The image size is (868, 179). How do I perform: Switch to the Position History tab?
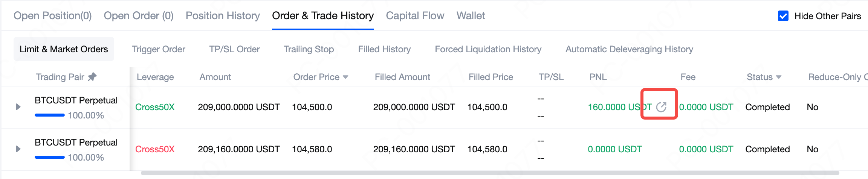(x=223, y=16)
